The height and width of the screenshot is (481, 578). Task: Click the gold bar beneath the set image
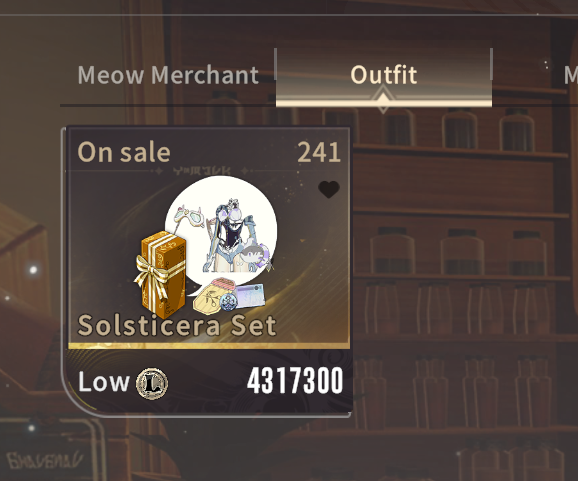pos(209,346)
